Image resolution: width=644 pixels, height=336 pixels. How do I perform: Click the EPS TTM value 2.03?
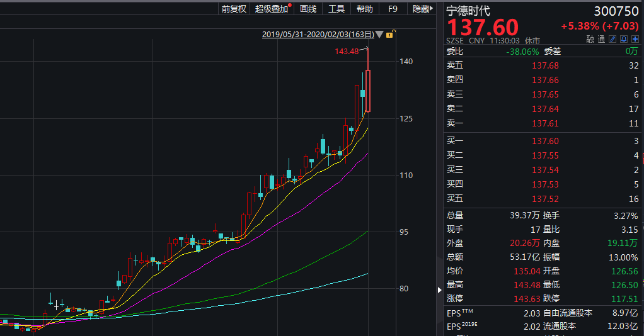click(532, 313)
